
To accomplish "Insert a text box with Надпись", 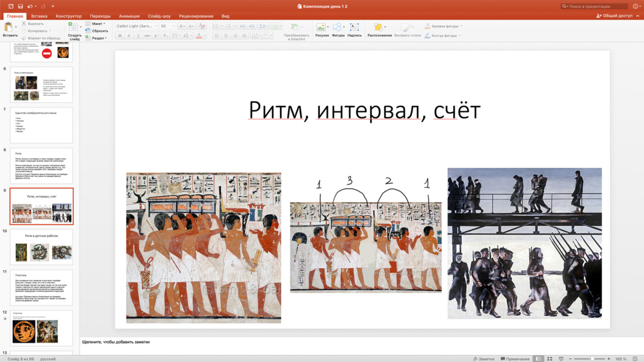I will point(354,27).
